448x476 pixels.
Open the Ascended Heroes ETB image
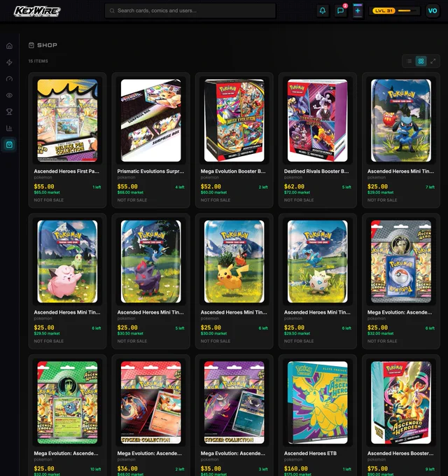click(x=318, y=402)
